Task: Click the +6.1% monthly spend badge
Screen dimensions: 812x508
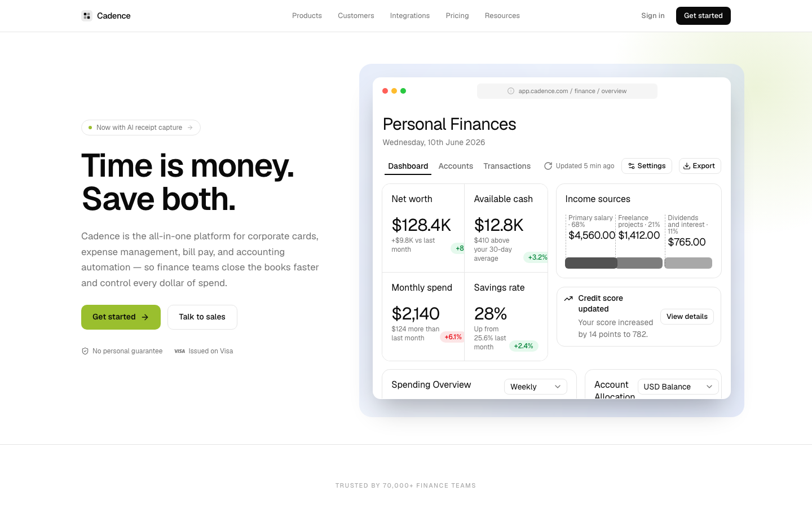Action: [x=453, y=337]
